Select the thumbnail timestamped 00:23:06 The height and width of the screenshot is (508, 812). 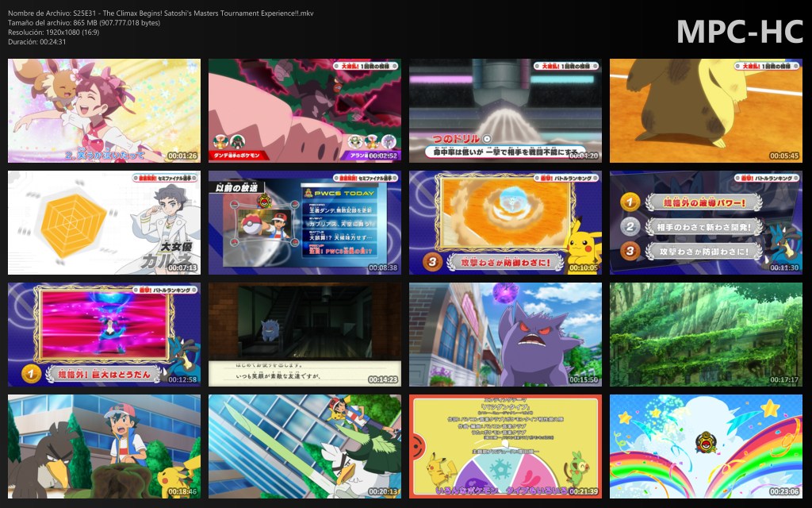(706, 446)
